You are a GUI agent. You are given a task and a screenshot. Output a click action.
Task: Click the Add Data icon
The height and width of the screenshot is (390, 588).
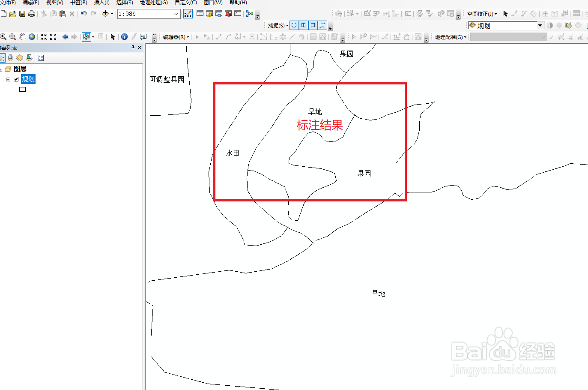pyautogui.click(x=106, y=13)
